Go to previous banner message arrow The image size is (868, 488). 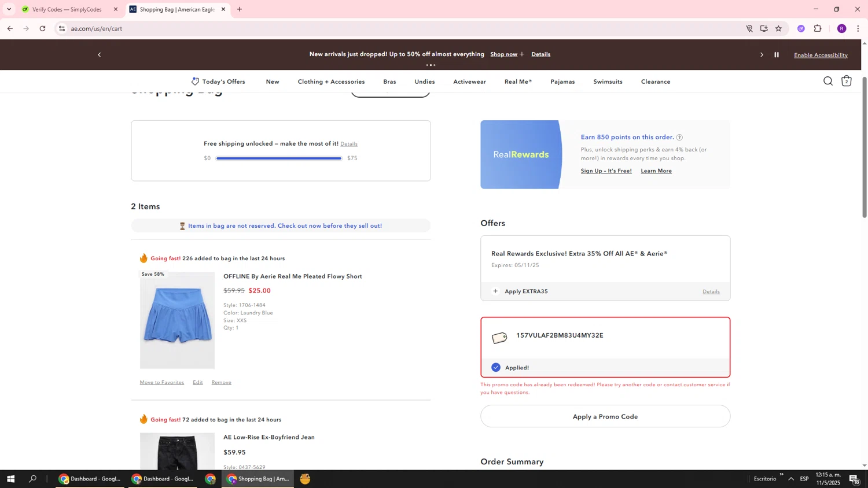(x=100, y=55)
